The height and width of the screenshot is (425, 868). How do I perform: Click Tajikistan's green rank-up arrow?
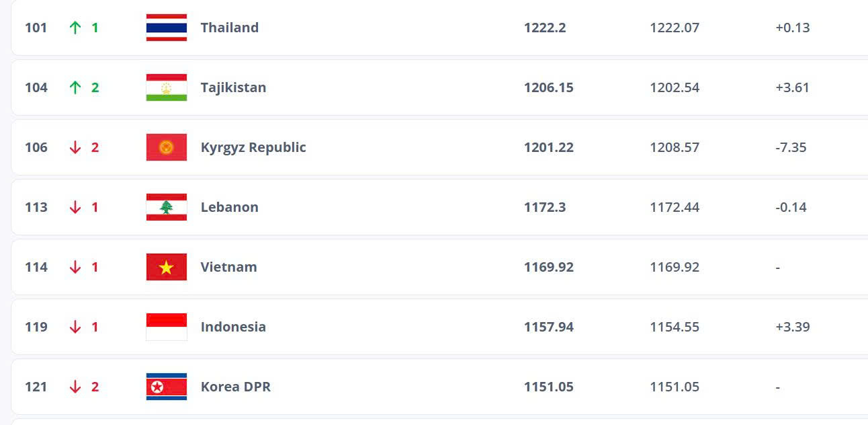(x=75, y=87)
